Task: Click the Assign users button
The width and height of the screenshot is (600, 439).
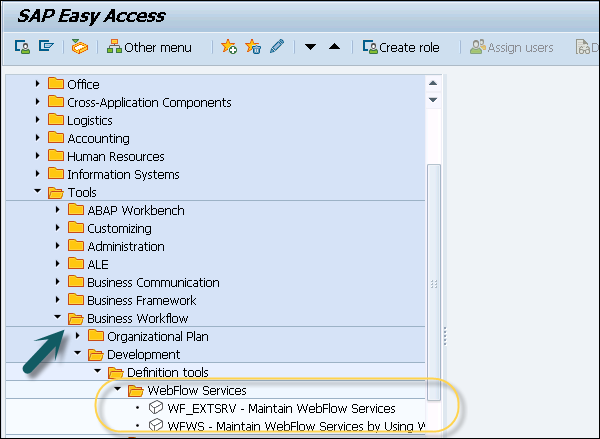Action: (x=511, y=47)
